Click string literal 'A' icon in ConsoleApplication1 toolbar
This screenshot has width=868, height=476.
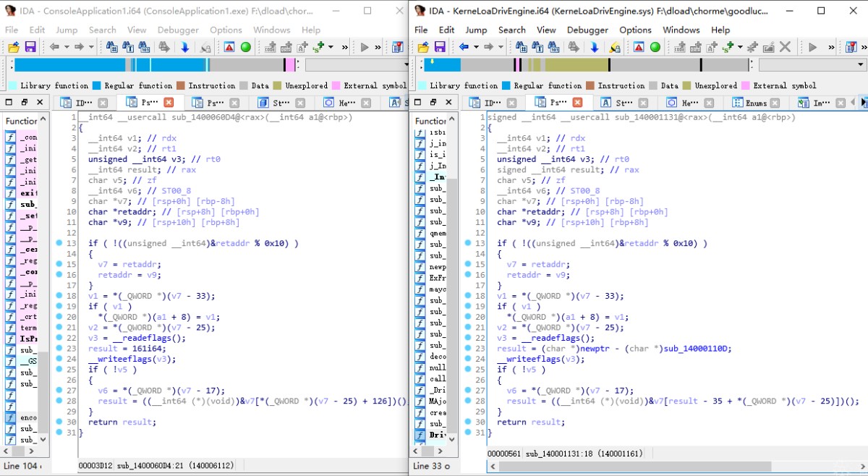[302, 47]
